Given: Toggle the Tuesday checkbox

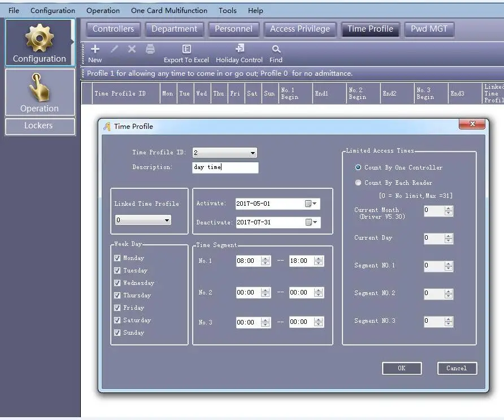Looking at the screenshot, I should tap(118, 270).
